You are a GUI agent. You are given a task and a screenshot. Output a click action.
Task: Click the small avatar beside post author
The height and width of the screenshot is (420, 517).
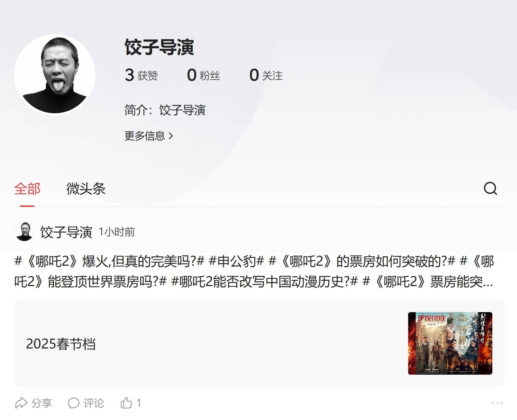click(x=24, y=232)
